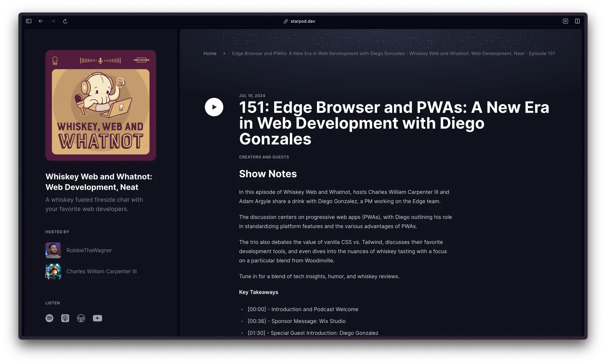
Task: Click RobbieTheWagner's avatar photo
Action: pos(53,250)
